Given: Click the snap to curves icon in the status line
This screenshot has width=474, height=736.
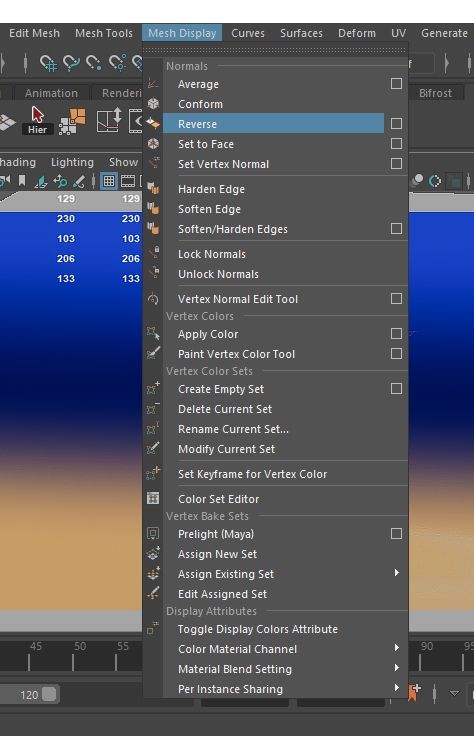Looking at the screenshot, I should [71, 63].
